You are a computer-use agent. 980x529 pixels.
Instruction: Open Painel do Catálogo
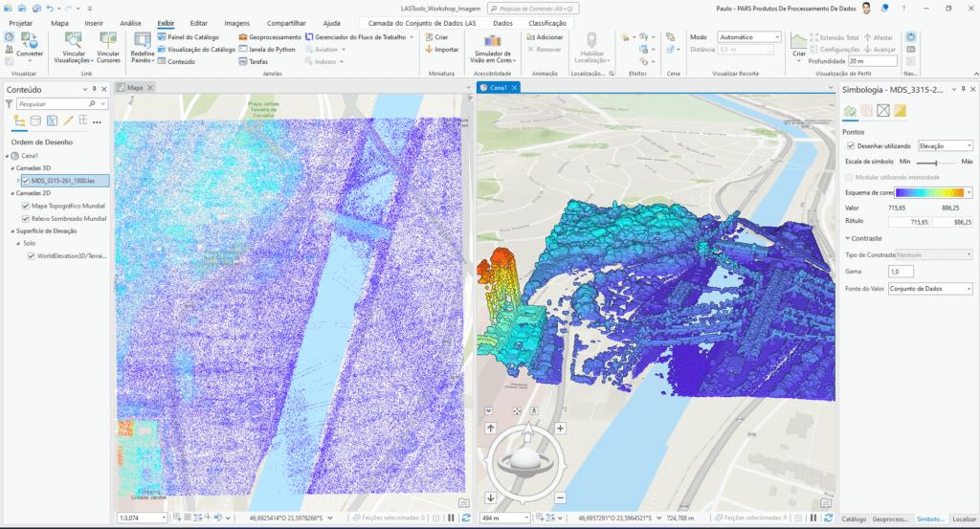(x=194, y=36)
